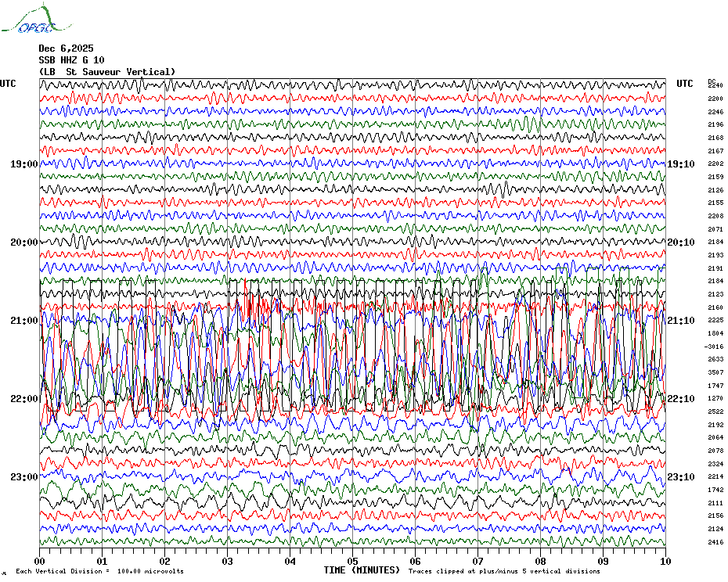Click the Each Vertical Division scale note
This screenshot has height=582, width=728.
[99, 572]
